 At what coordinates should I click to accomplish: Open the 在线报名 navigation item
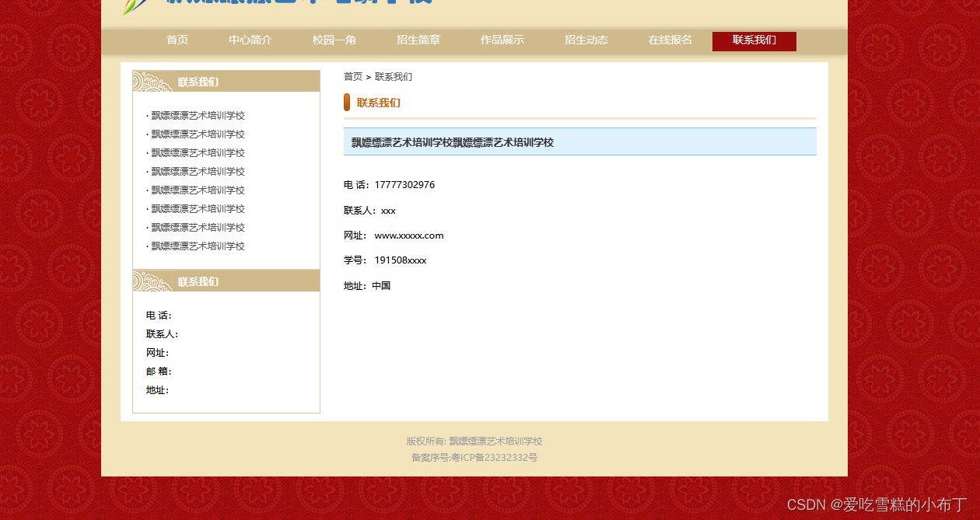click(x=670, y=40)
